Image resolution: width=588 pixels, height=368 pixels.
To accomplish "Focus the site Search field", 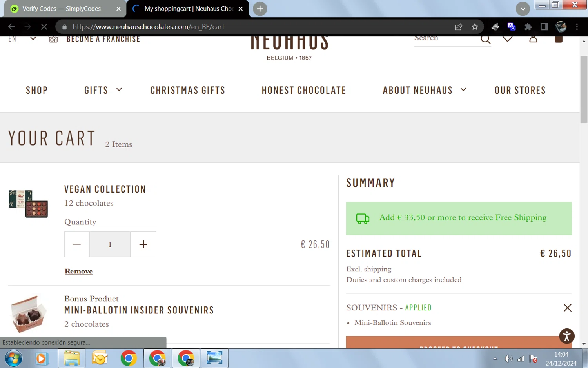I will click(445, 39).
